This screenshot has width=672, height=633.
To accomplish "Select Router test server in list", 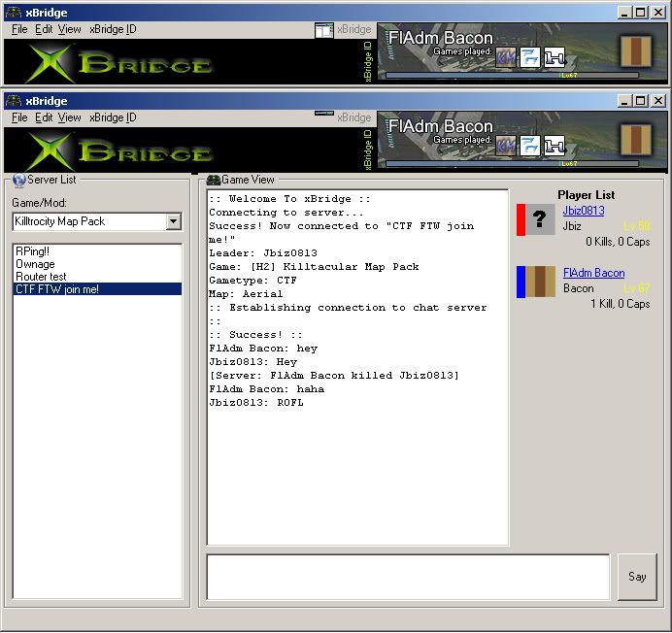I will tap(97, 277).
